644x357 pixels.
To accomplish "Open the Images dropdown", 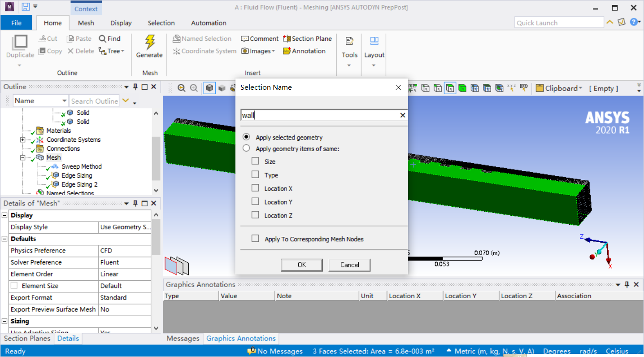I will [x=258, y=51].
